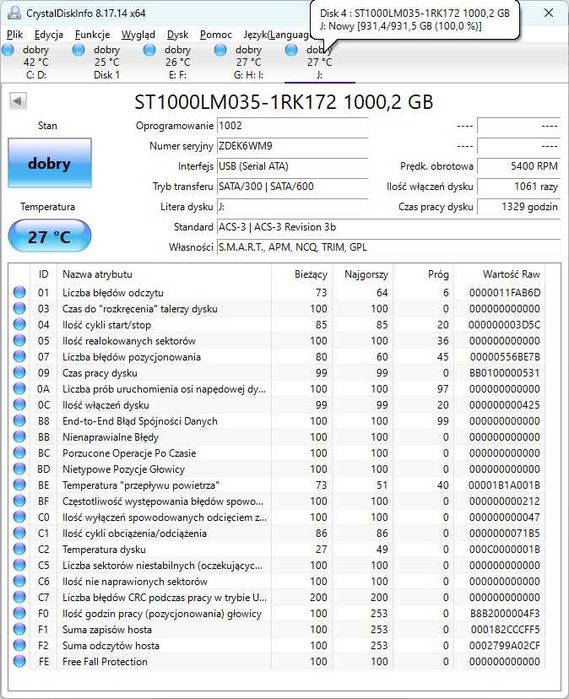Click the Nazwa atrybutu column header
The width and height of the screenshot is (569, 699).
[x=164, y=274]
